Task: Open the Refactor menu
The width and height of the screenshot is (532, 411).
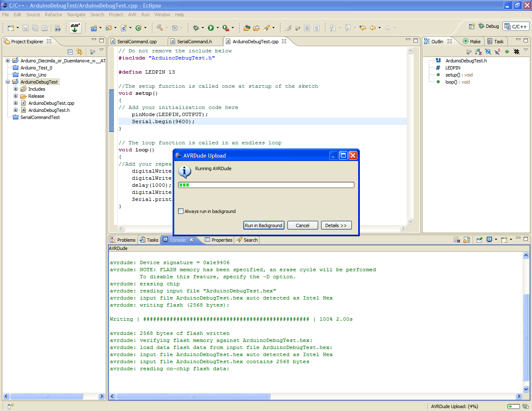Action: (53, 15)
